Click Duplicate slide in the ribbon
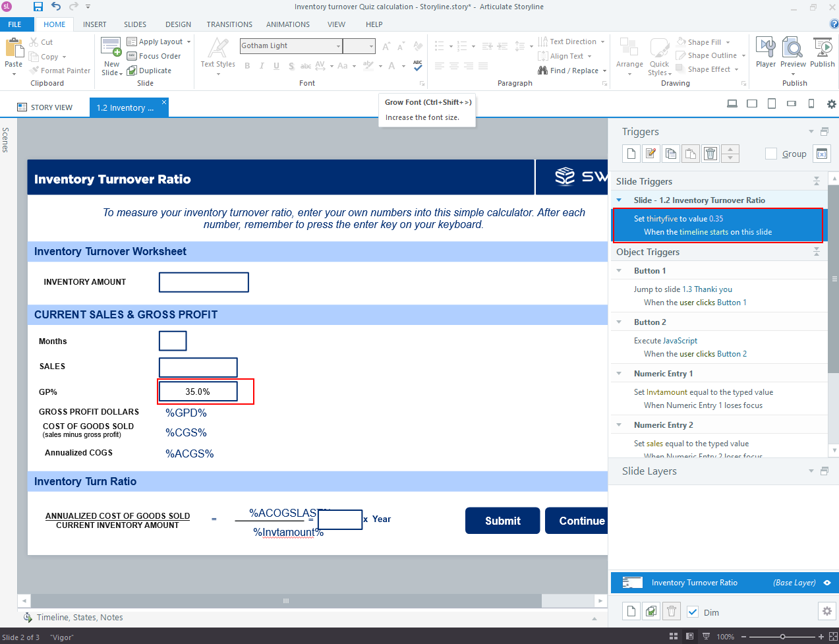Viewport: 839px width, 644px height. click(150, 71)
